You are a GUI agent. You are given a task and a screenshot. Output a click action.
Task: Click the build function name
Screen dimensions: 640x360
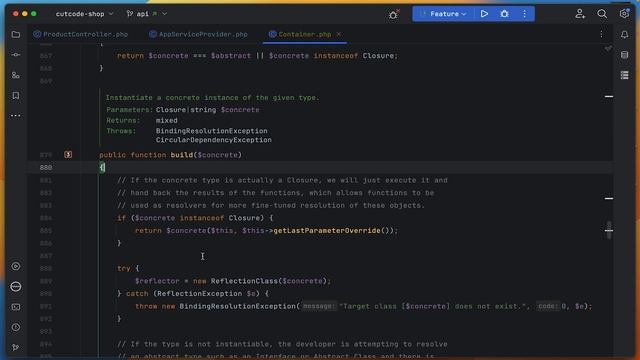[182, 155]
